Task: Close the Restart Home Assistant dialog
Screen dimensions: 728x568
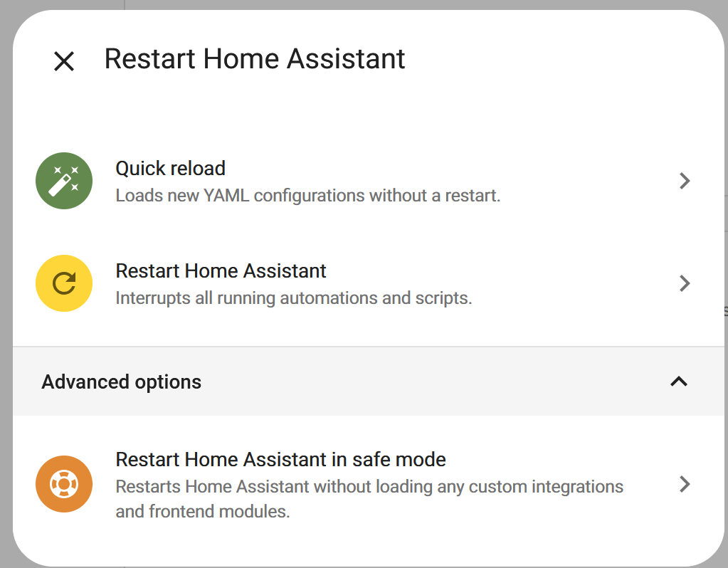Action: tap(64, 61)
